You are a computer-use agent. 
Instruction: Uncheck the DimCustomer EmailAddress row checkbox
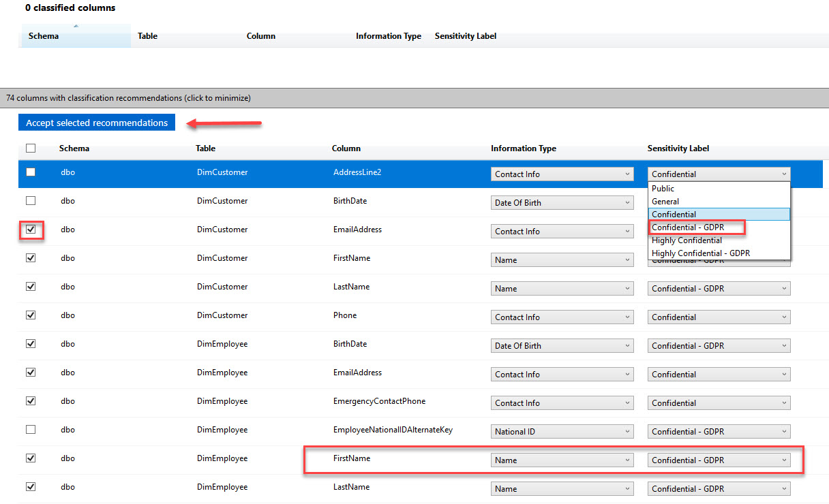[x=31, y=230]
